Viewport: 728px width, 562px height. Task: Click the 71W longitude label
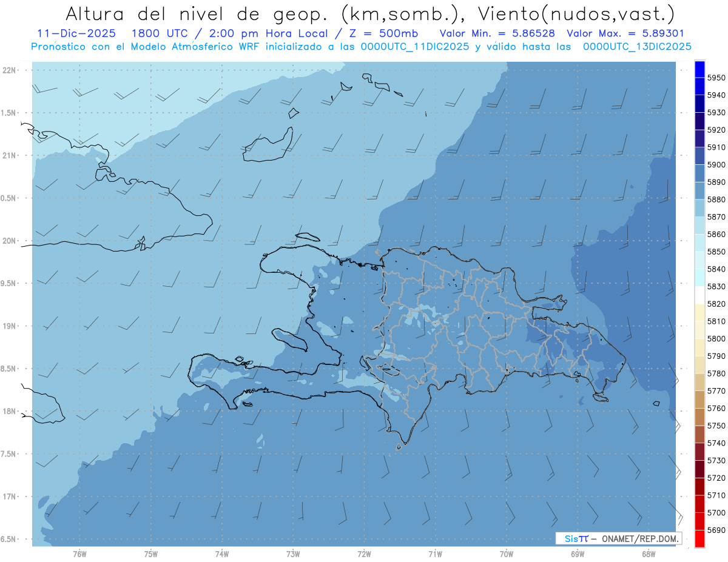[x=435, y=554]
